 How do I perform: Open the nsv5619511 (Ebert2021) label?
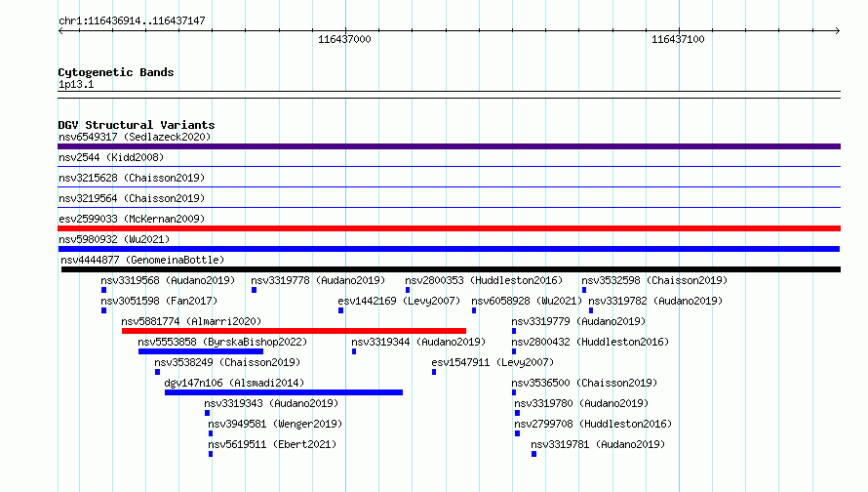click(272, 444)
